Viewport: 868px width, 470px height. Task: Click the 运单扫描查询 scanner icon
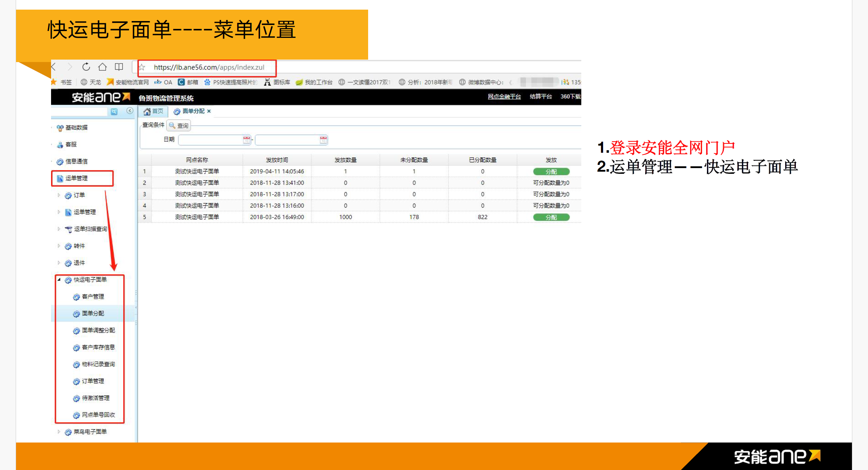tap(68, 229)
